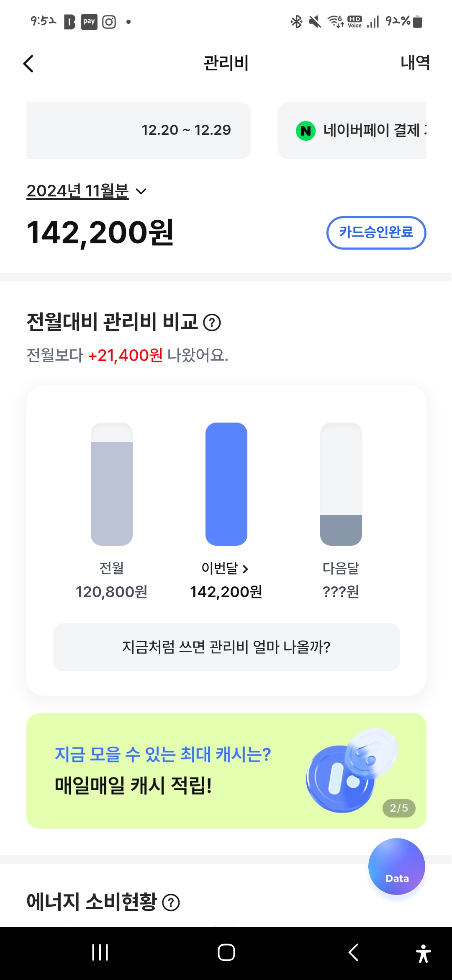This screenshot has width=452, height=980.
Task: Open the floating Data button
Action: (396, 866)
